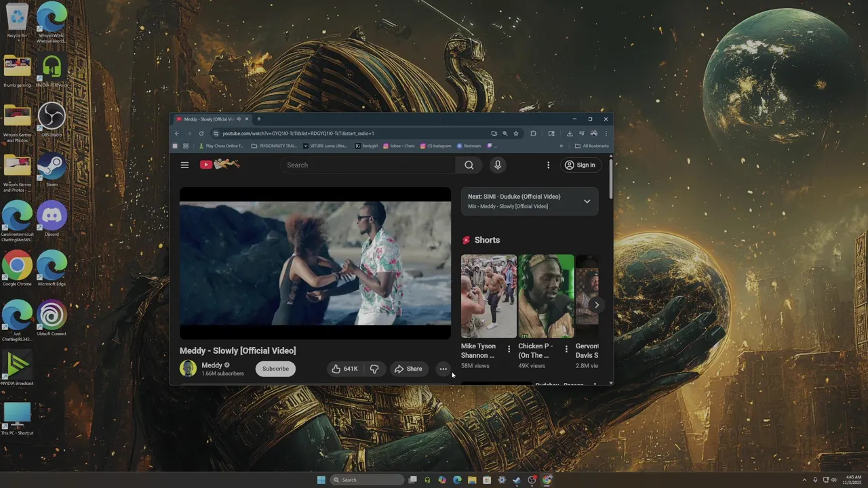868x488 pixels.
Task: Open Chrome extensions puzzle icon
Action: (x=533, y=134)
